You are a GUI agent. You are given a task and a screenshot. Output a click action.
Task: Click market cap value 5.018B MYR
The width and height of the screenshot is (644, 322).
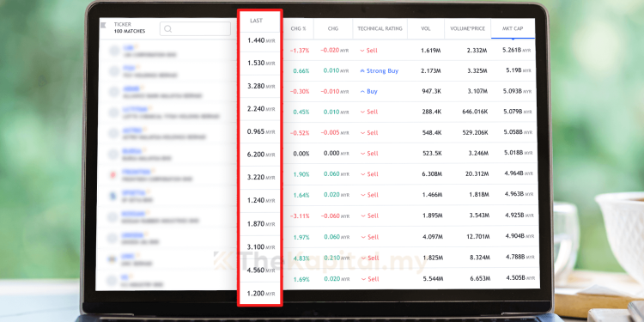coord(519,153)
